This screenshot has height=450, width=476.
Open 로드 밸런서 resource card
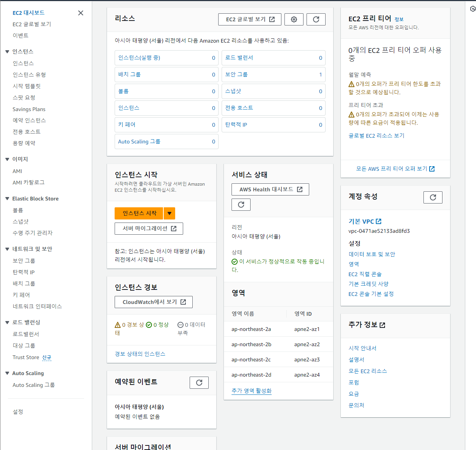273,58
